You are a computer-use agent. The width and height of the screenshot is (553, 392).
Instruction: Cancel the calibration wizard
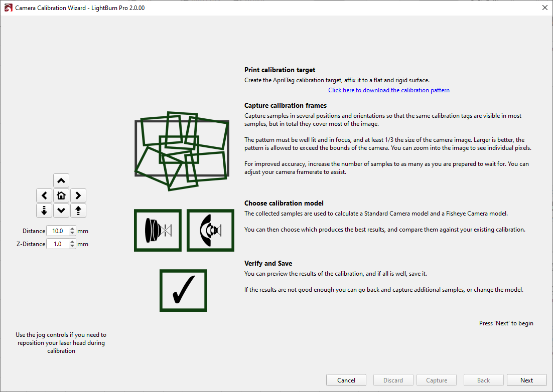click(346, 379)
